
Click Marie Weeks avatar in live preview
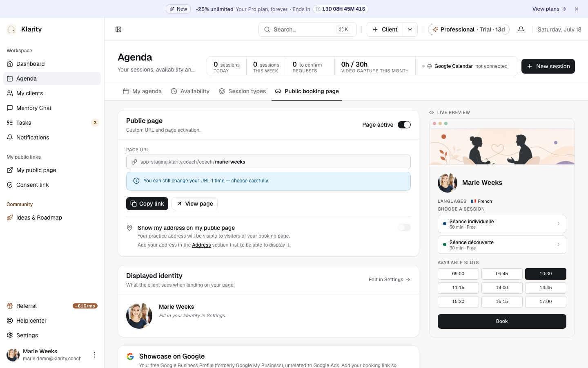448,183
